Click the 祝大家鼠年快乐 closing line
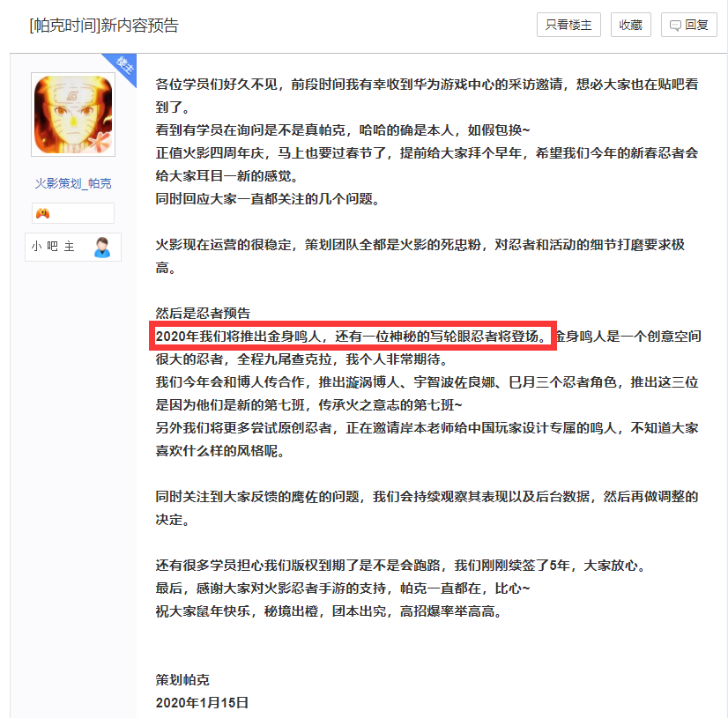 (329, 611)
